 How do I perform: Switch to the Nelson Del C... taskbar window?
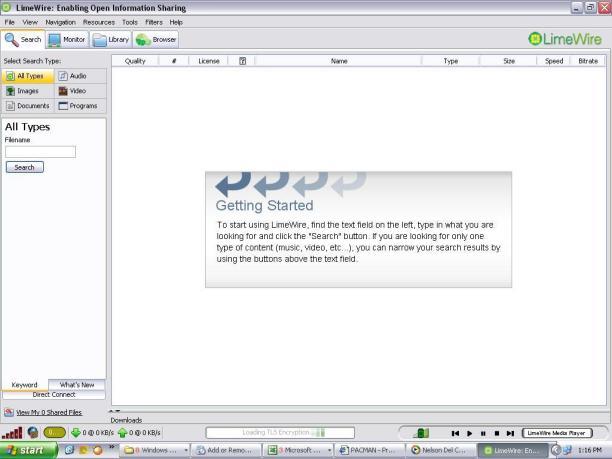442,450
